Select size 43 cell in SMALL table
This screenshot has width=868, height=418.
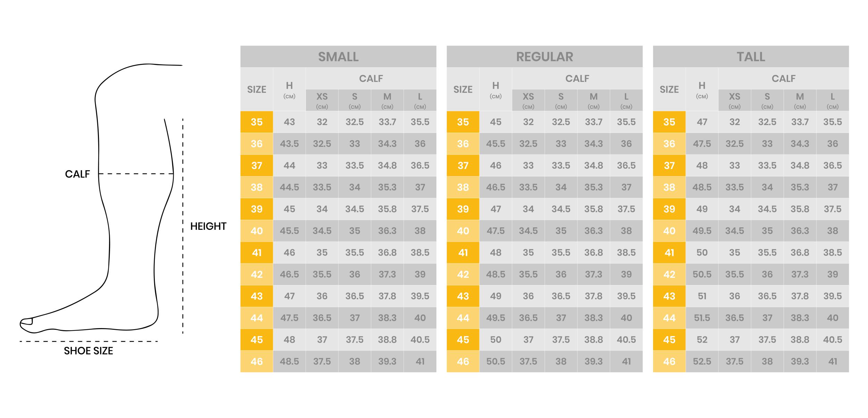pyautogui.click(x=257, y=296)
